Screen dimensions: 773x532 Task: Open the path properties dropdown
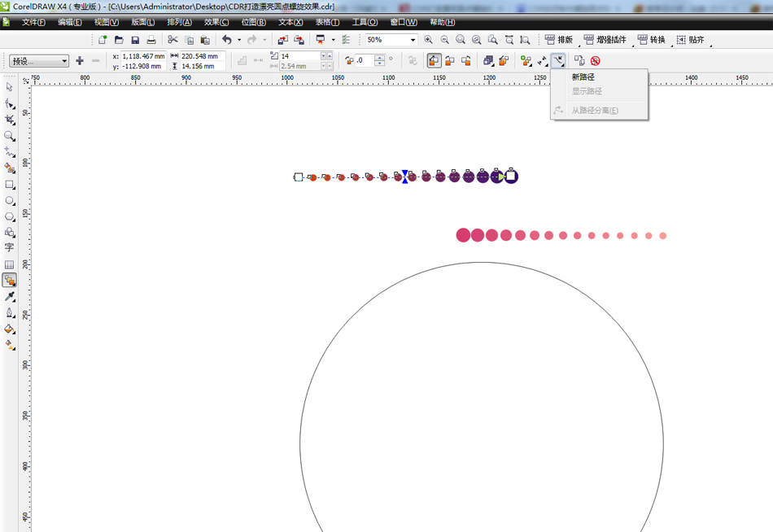559,60
